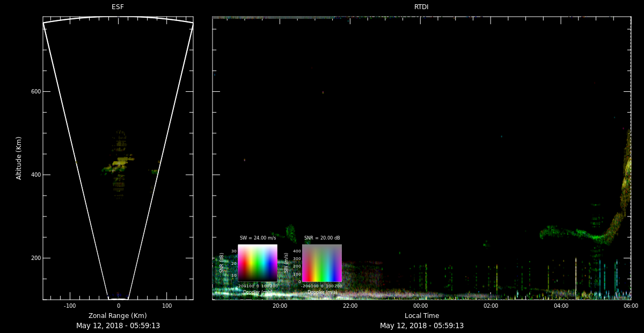
Task: Click the 20:00 local time tick
Action: click(280, 306)
